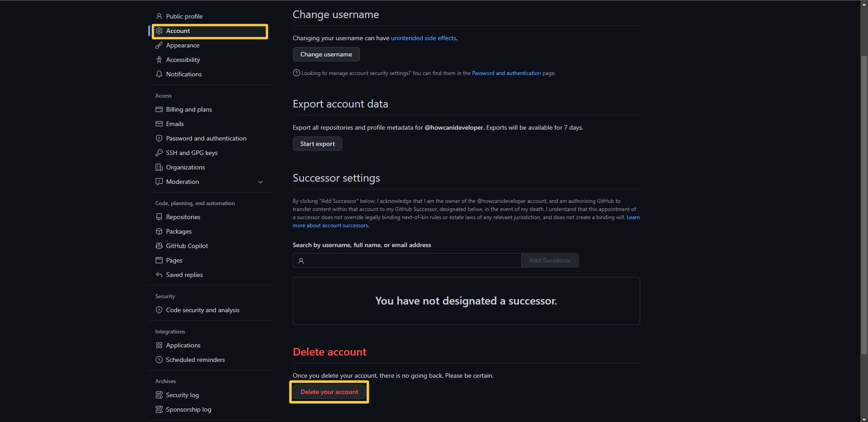Open Scheduled reminders
Image resolution: width=868 pixels, height=422 pixels.
tap(210, 360)
